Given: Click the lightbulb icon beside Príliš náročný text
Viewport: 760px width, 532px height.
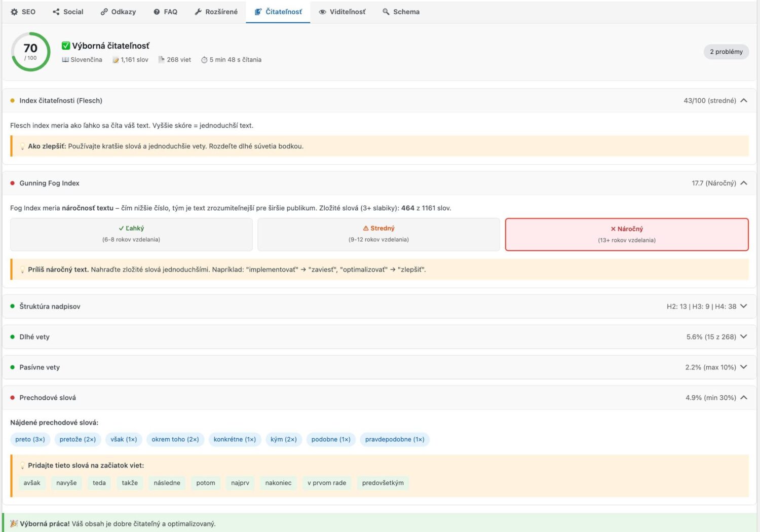Looking at the screenshot, I should click(22, 270).
